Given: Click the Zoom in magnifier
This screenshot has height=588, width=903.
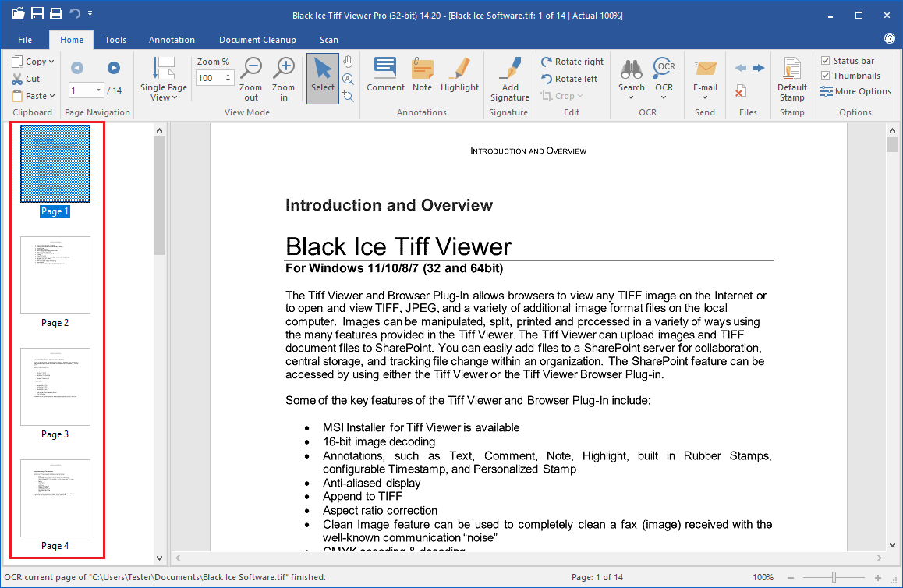Looking at the screenshot, I should 283,80.
